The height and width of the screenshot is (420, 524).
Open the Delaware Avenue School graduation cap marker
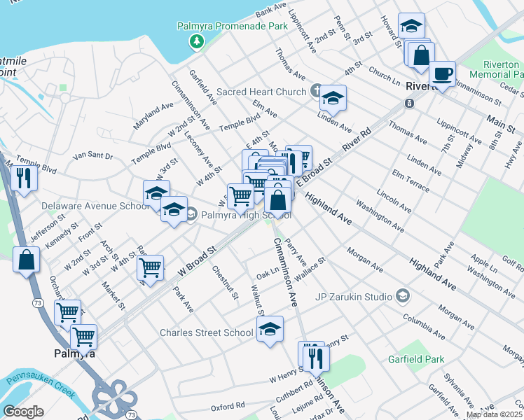coord(156,194)
